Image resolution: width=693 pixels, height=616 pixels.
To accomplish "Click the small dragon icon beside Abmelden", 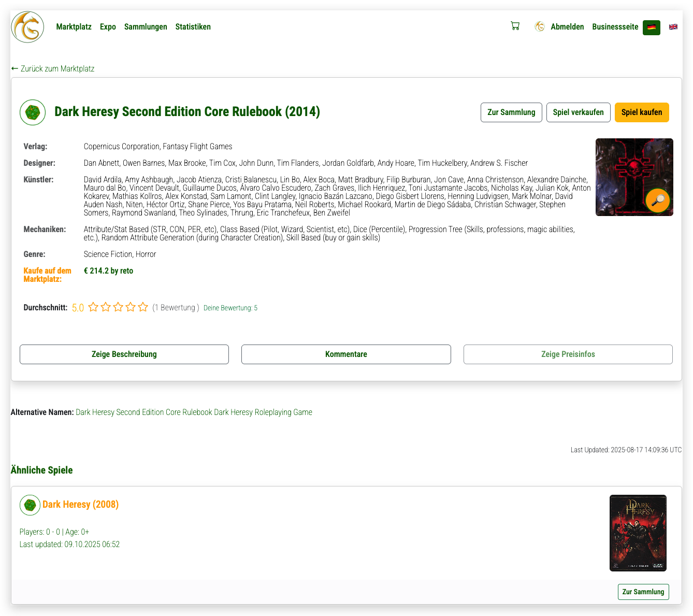I will click(x=540, y=27).
